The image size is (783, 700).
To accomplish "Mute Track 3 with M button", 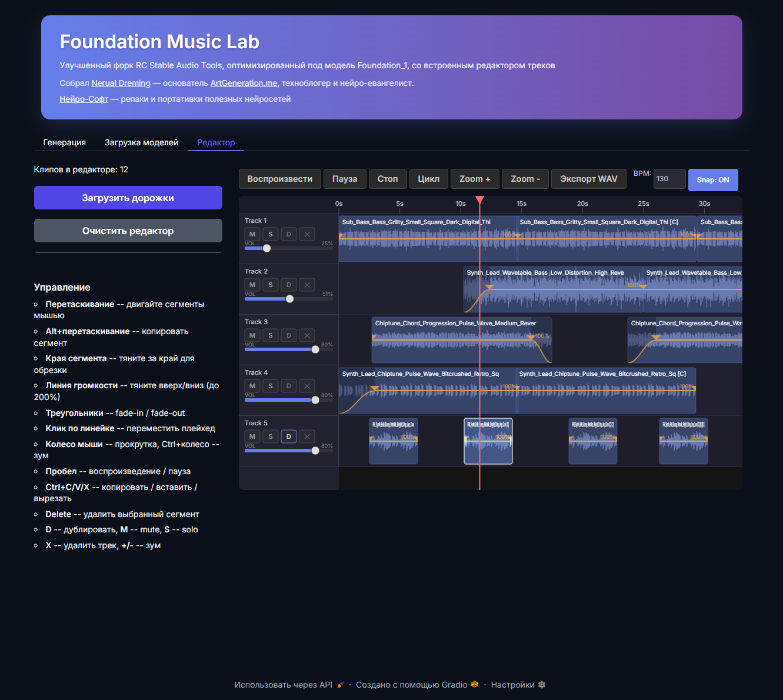I will click(x=252, y=335).
